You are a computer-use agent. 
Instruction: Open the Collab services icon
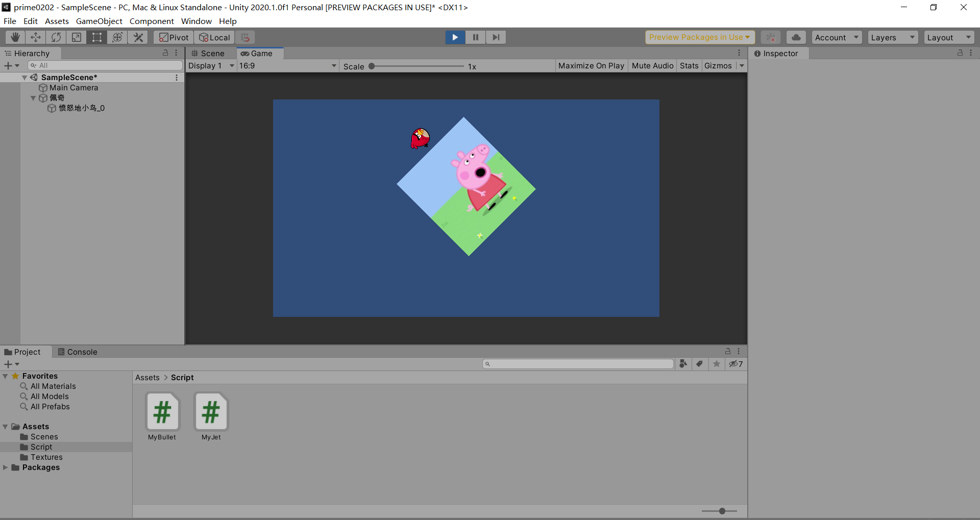pos(771,37)
